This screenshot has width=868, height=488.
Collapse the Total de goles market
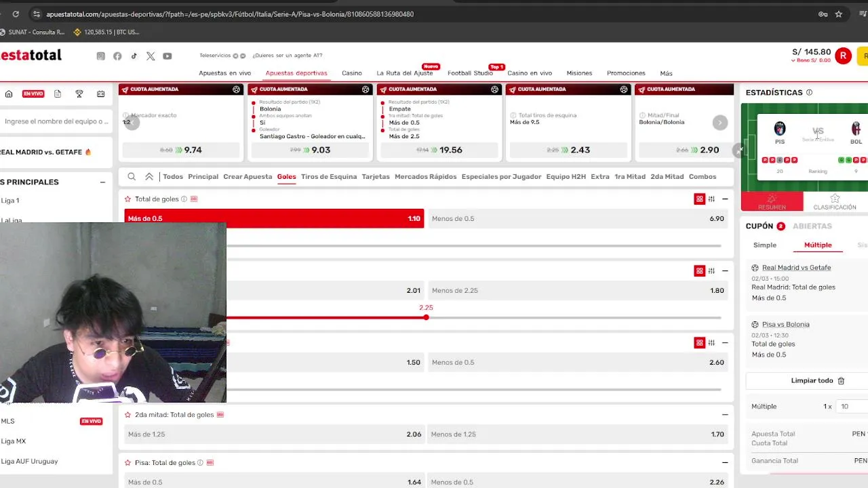(725, 199)
